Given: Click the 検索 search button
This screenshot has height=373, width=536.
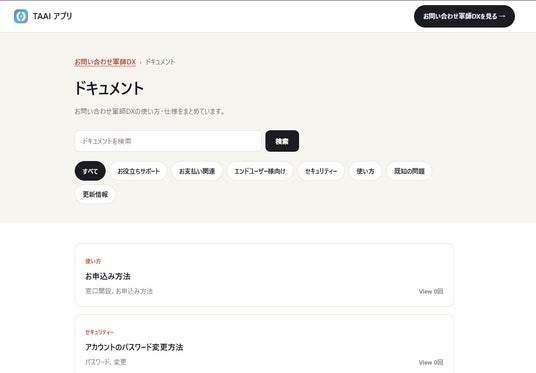Looking at the screenshot, I should (x=282, y=141).
